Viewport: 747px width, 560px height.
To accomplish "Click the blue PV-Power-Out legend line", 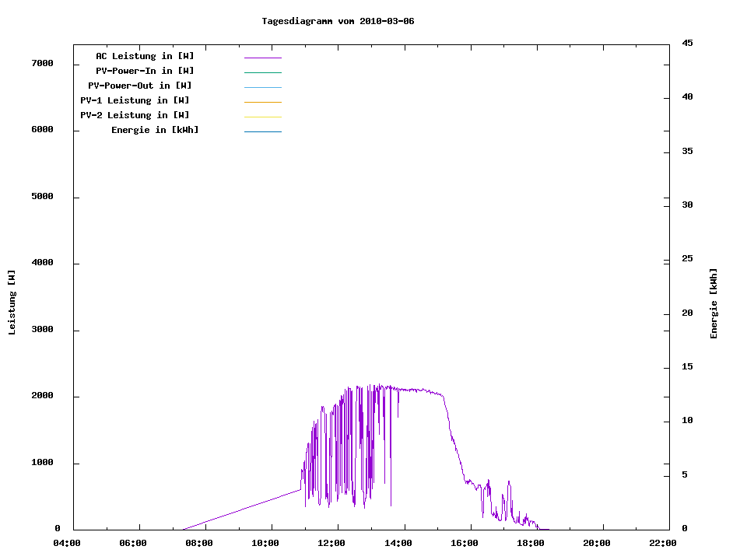I will click(262, 87).
